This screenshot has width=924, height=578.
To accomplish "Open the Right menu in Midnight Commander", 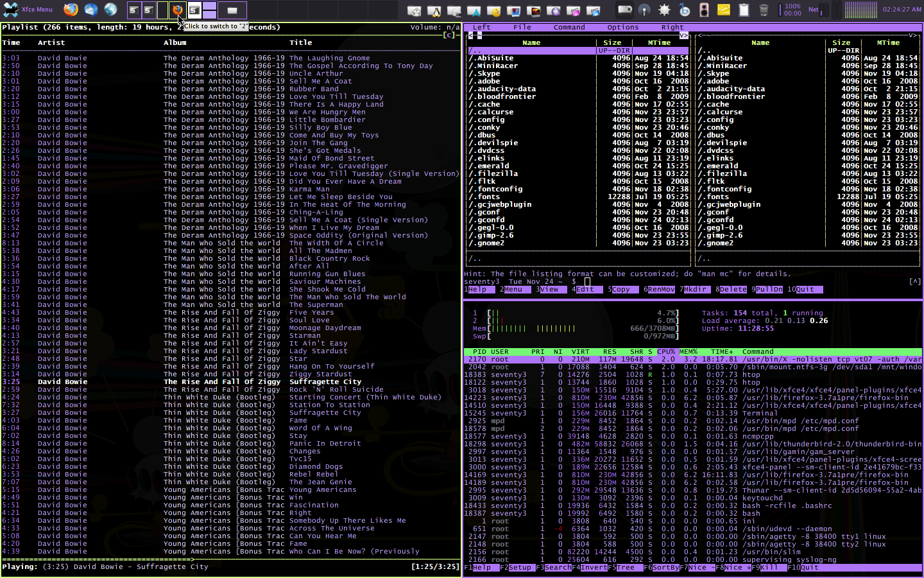I will 672,28.
